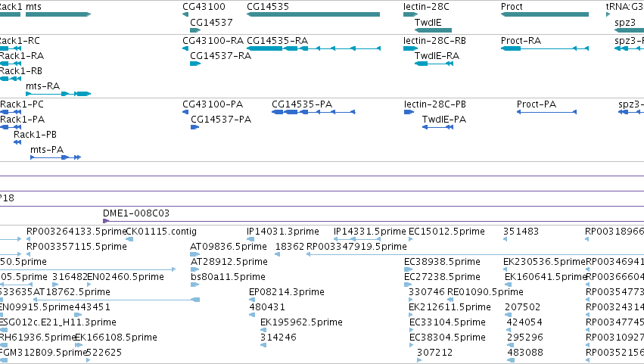Click the TwdlE-RA transcript glyph

(x=434, y=64)
